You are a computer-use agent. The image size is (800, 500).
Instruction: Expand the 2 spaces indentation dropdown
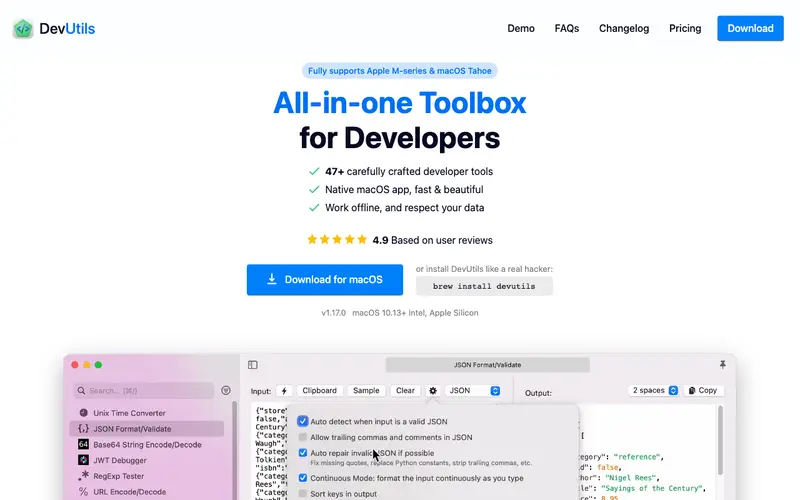(654, 390)
